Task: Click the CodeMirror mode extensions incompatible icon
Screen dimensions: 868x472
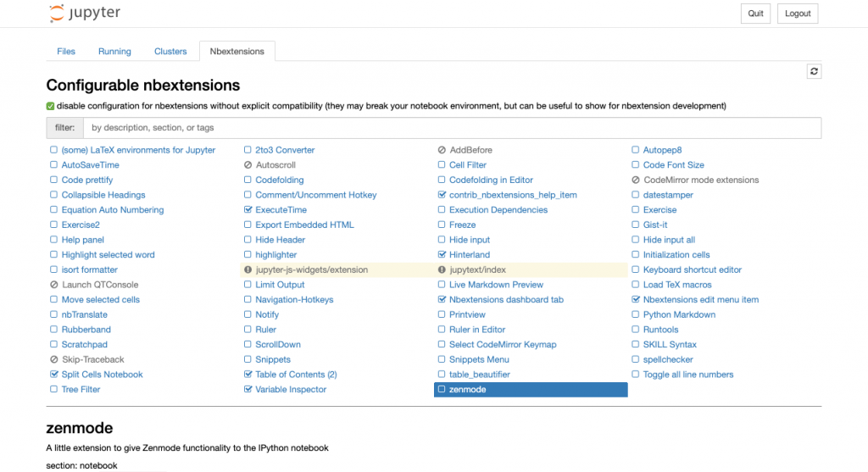Action: tap(636, 180)
